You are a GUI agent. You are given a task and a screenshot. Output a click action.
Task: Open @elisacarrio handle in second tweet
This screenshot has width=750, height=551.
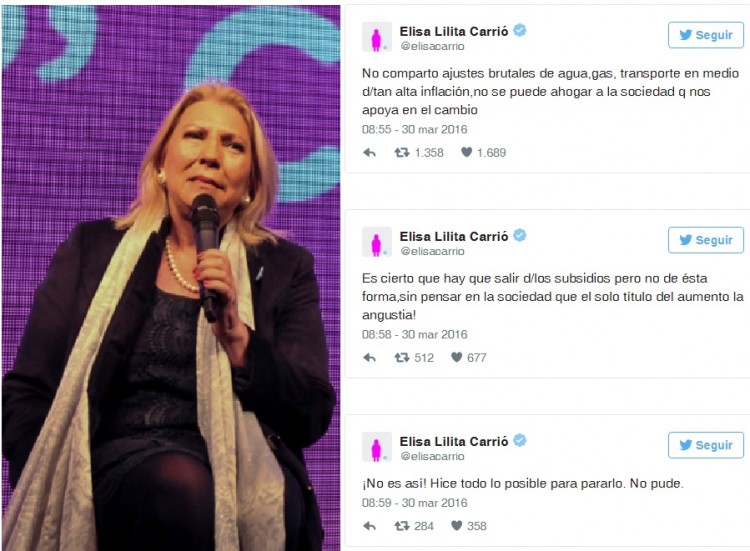(432, 251)
